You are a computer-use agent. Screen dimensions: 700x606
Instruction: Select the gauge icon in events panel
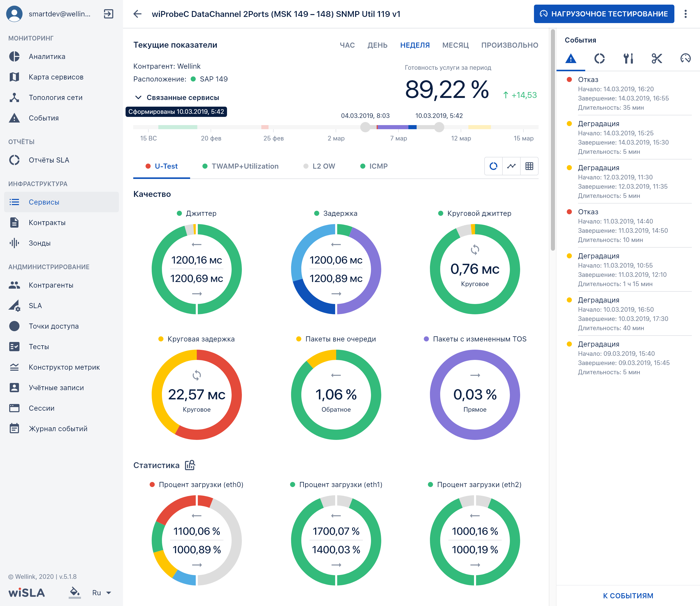(685, 58)
